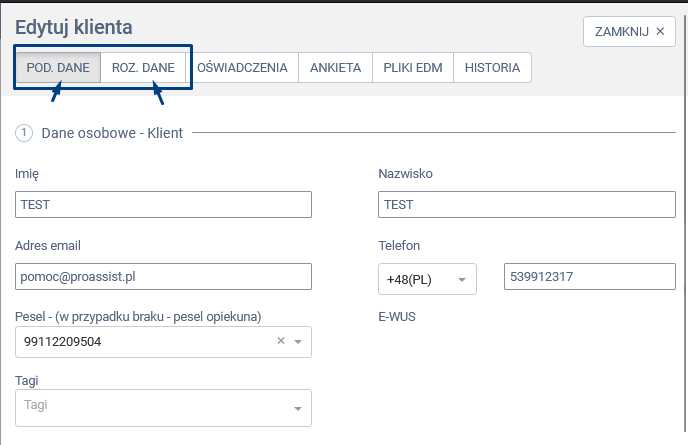The height and width of the screenshot is (445, 688).
Task: Expand the Pesel dropdown arrow
Action: click(x=298, y=342)
